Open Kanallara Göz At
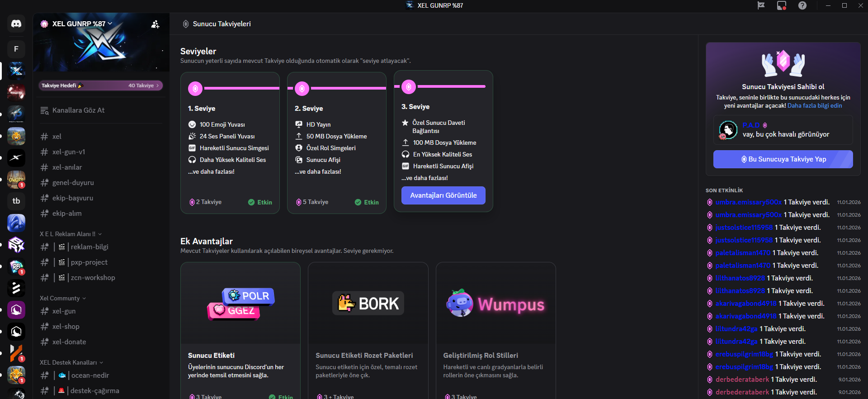 tap(100, 110)
